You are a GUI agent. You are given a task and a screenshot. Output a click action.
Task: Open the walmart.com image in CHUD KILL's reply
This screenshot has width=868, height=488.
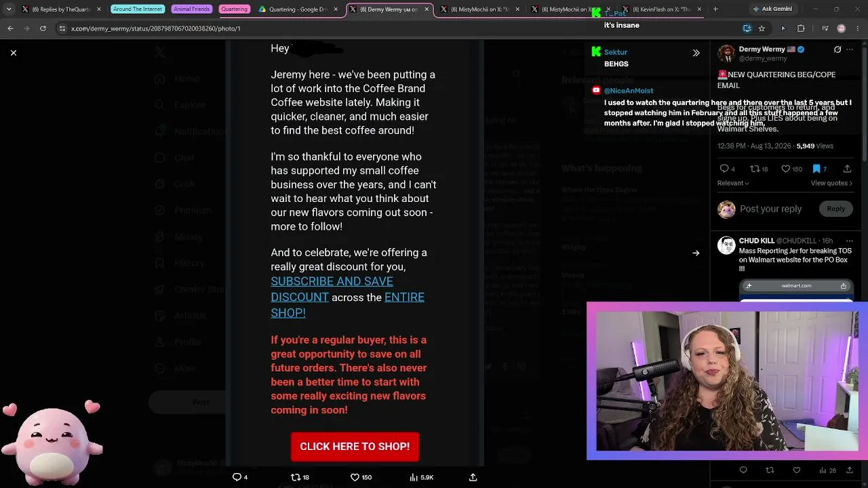click(796, 290)
